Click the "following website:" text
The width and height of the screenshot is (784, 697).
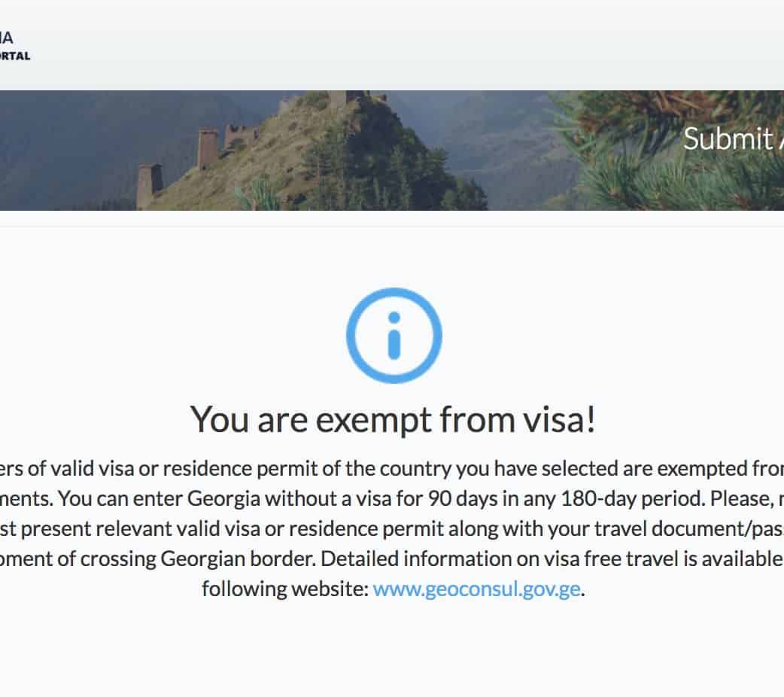pyautogui.click(x=284, y=589)
